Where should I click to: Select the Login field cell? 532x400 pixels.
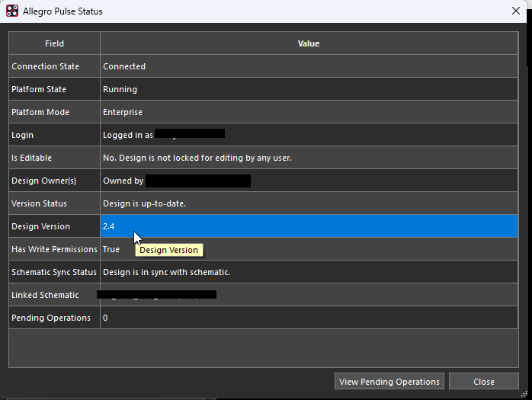(54, 135)
